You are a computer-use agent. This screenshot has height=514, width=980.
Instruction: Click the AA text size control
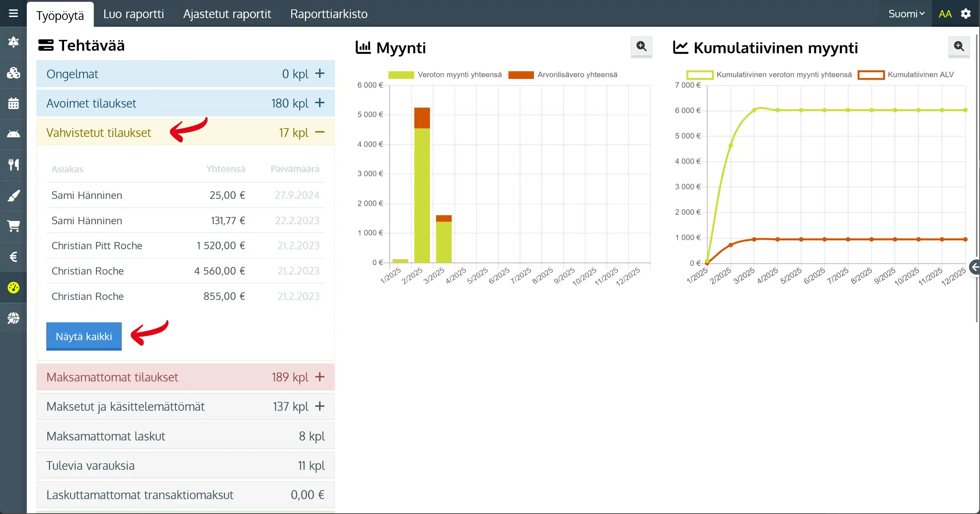click(945, 14)
